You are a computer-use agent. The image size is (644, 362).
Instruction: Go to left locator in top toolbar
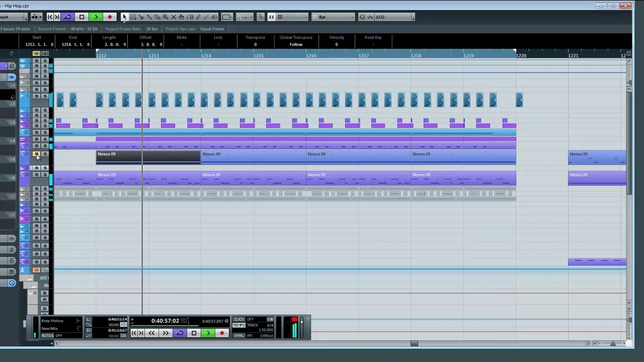[x=50, y=17]
